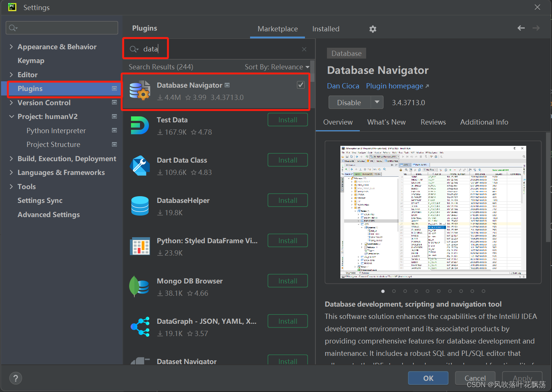
Task: Click the plugin search magnifier icon
Action: tap(134, 49)
